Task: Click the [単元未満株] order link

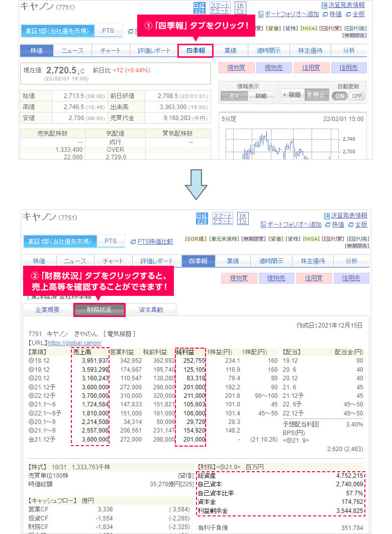Action: (x=224, y=239)
